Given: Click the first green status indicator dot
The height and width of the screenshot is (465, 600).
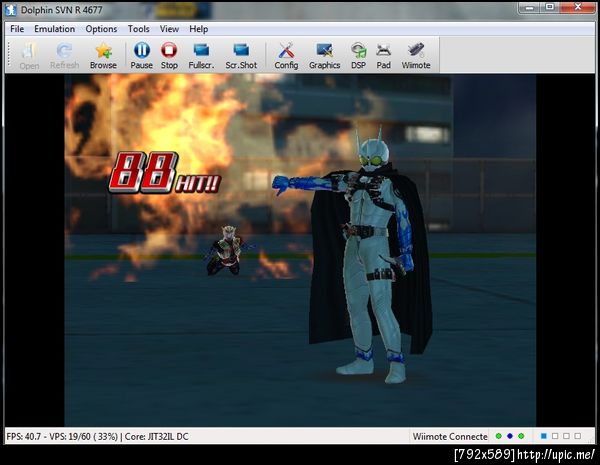Looking at the screenshot, I should 498,436.
